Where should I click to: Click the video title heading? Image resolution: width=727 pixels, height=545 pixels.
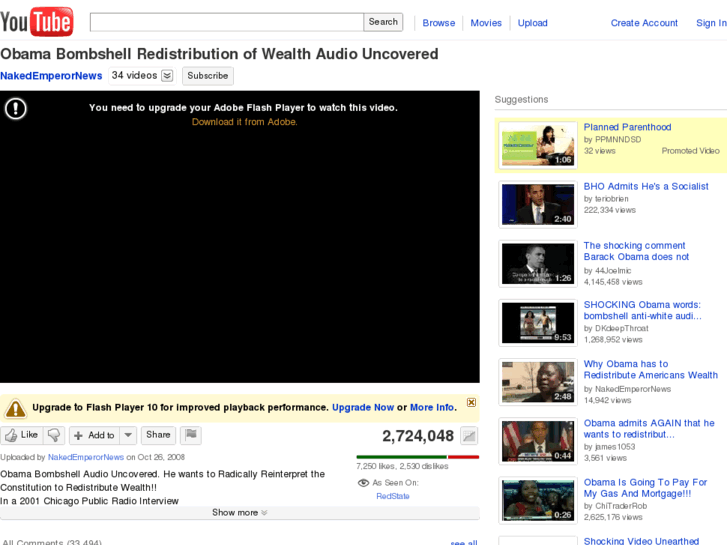219,54
